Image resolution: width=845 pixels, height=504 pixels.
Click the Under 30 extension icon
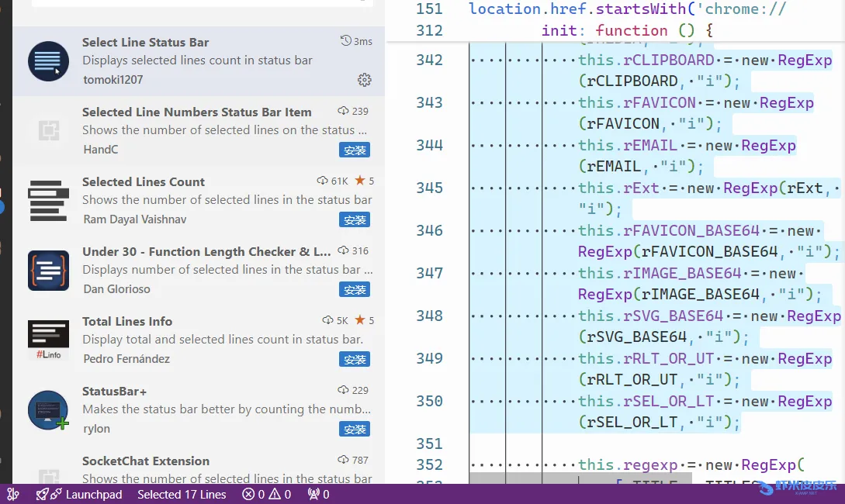click(x=48, y=271)
